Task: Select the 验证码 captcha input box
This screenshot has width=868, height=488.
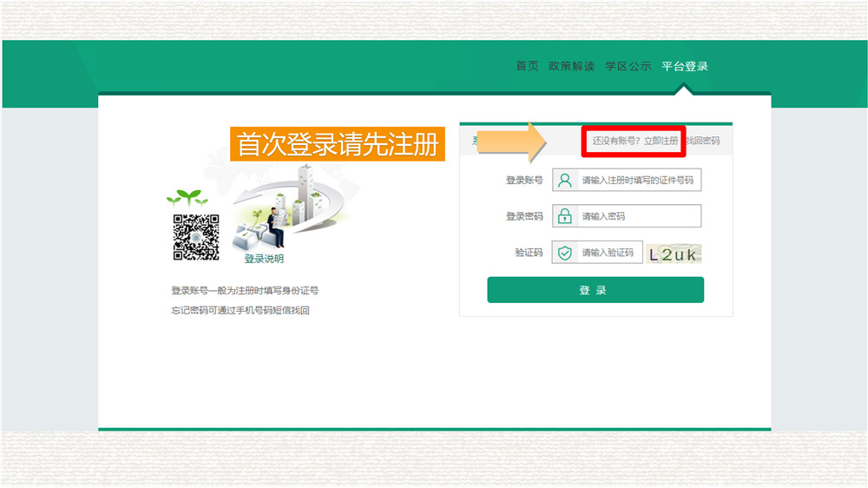Action: pos(608,253)
